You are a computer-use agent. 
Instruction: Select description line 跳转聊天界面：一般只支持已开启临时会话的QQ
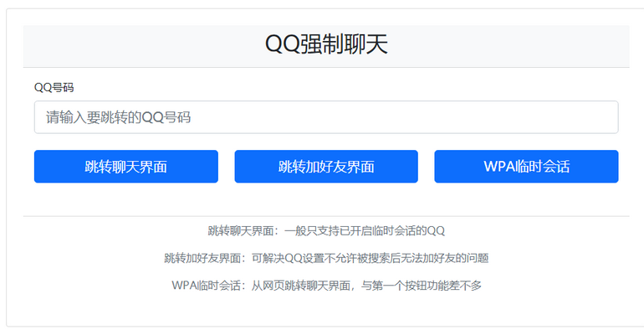pos(326,231)
